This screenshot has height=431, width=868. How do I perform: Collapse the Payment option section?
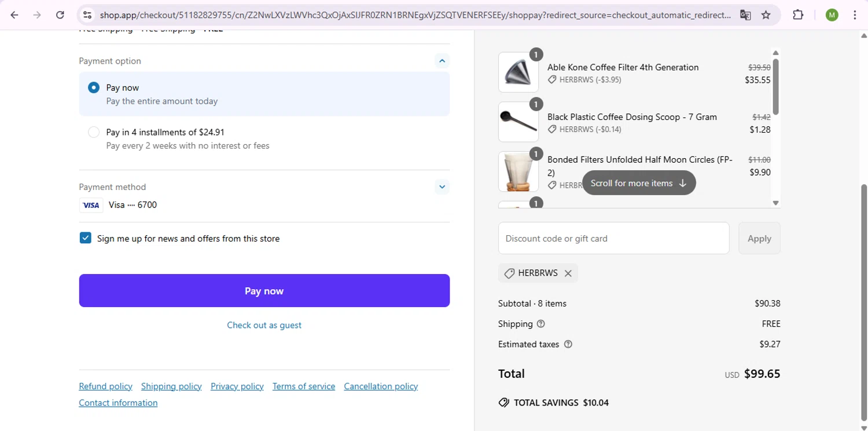tap(442, 61)
